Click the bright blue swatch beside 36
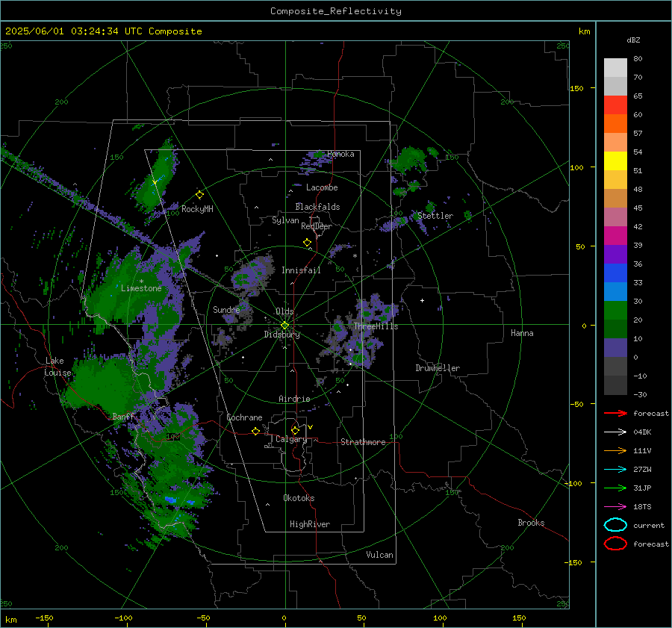Screen dimensions: 672x628 point(615,273)
